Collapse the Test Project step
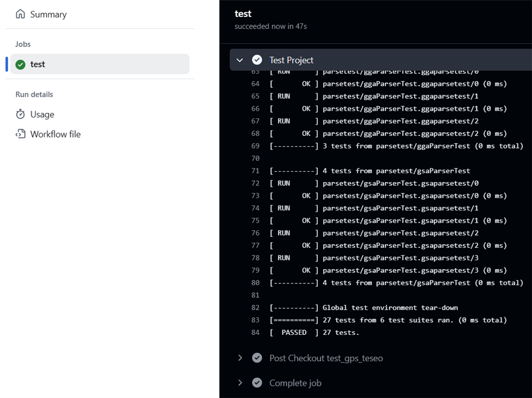This screenshot has width=532, height=398. (239, 60)
